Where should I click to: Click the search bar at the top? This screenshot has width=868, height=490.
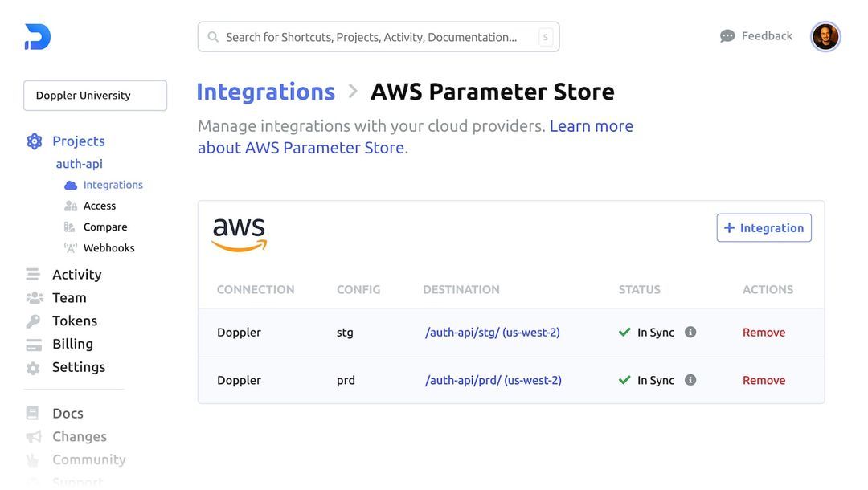[378, 36]
